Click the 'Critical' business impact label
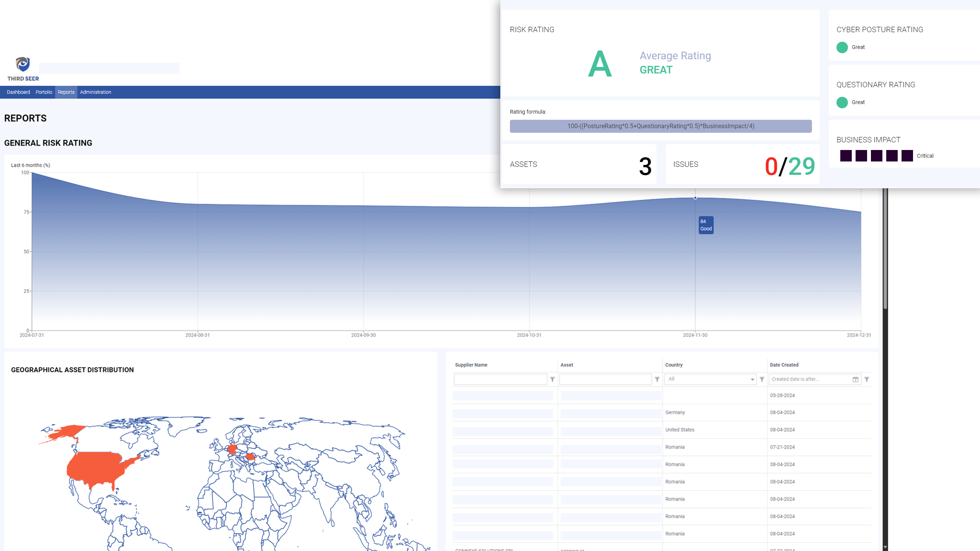The image size is (980, 551). [925, 156]
